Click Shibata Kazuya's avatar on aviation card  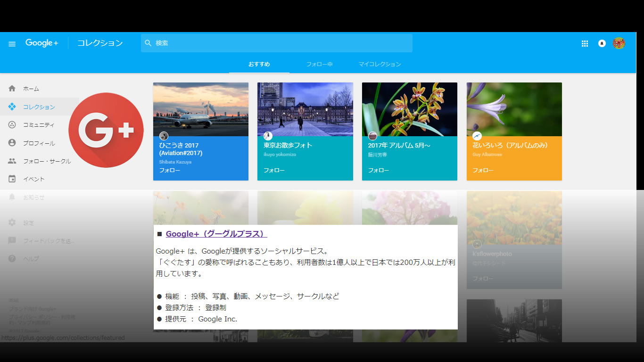(164, 136)
